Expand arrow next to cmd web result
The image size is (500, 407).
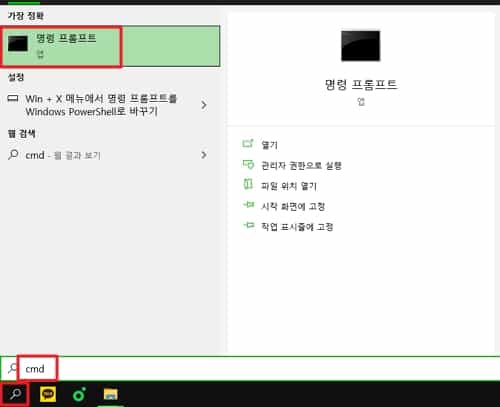click(204, 155)
